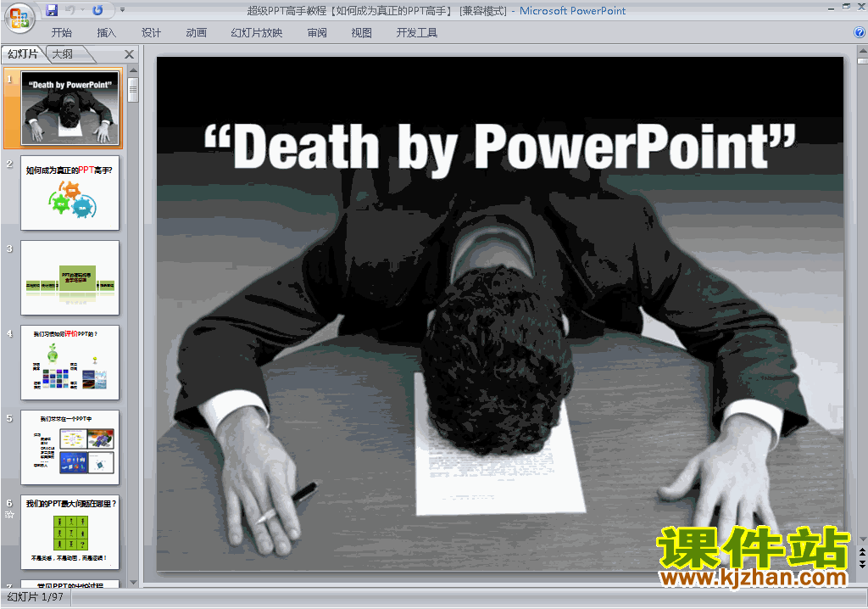Open the 幻灯片放映 ribbon tab

tap(257, 33)
